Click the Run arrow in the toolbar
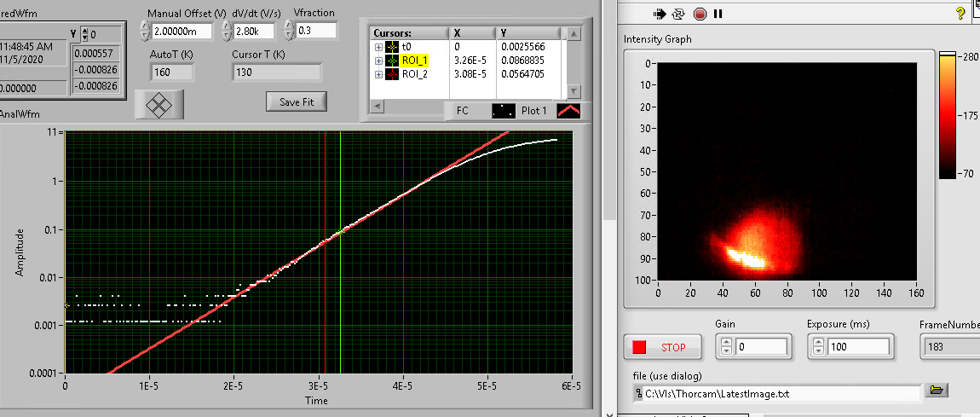Screen dimensions: 980x417 pos(660,14)
